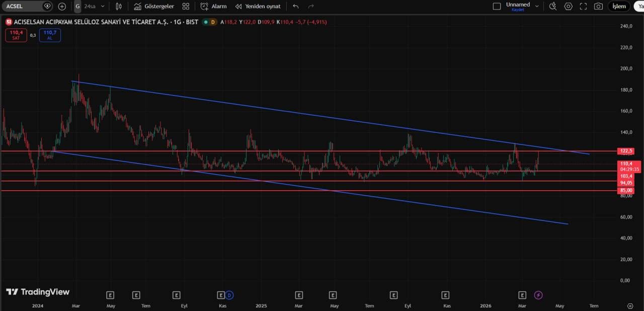Click the 60,00 price scale value
This screenshot has height=311, width=644.
coord(626,217)
